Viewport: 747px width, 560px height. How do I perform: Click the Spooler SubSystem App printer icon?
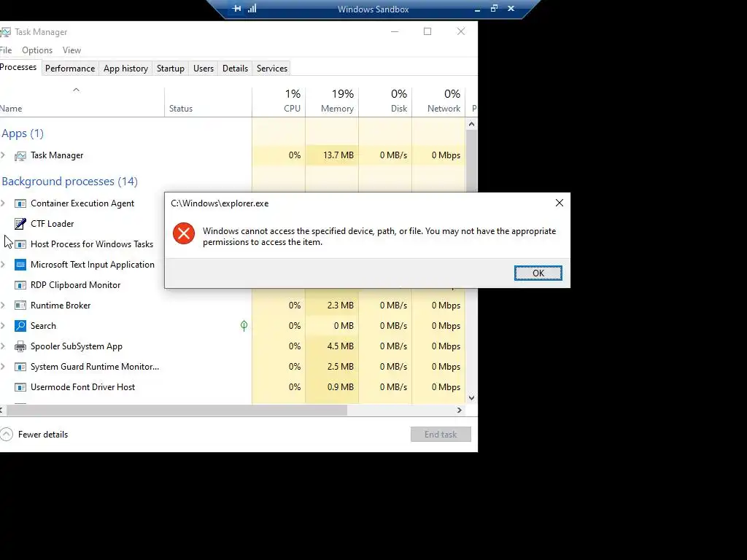click(20, 346)
